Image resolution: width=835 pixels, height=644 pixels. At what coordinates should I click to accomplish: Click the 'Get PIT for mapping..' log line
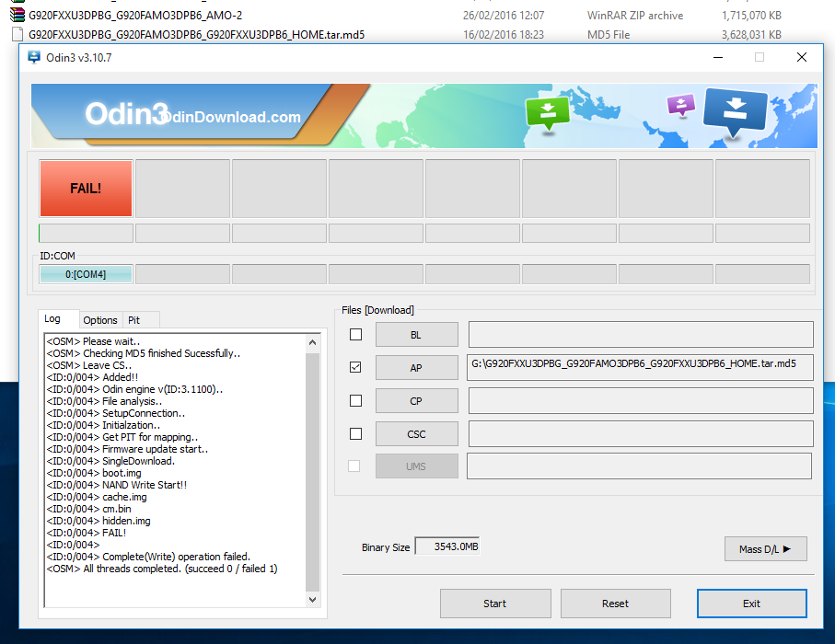[122, 437]
